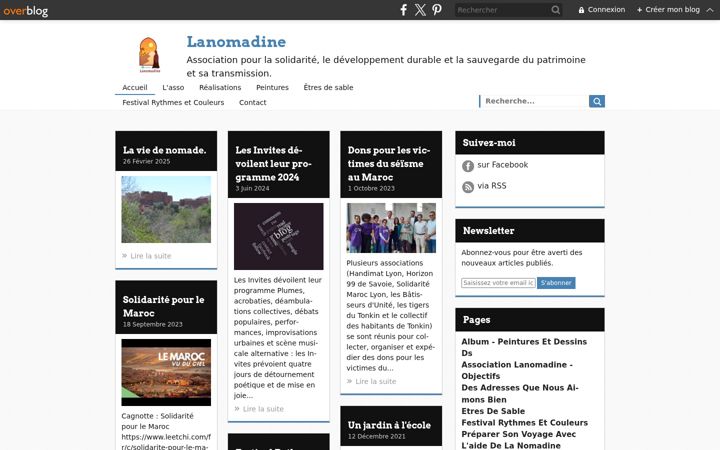
Task: Open the Connexion link
Action: click(606, 10)
